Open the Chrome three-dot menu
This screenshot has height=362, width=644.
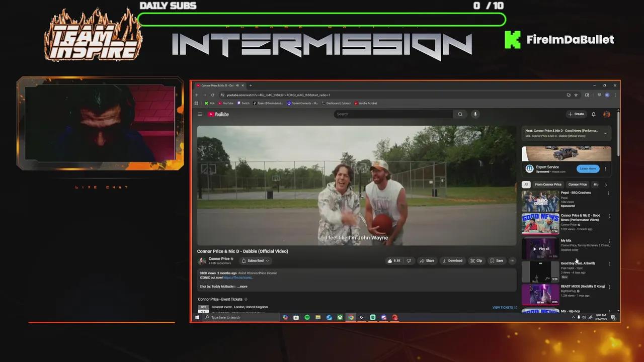point(615,95)
